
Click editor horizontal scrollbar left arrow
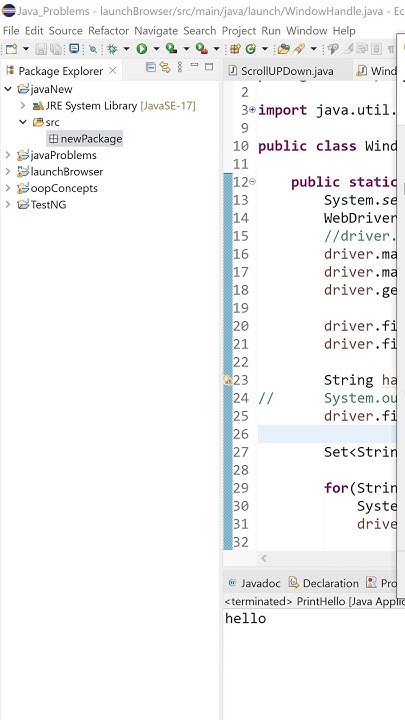pyautogui.click(x=264, y=558)
